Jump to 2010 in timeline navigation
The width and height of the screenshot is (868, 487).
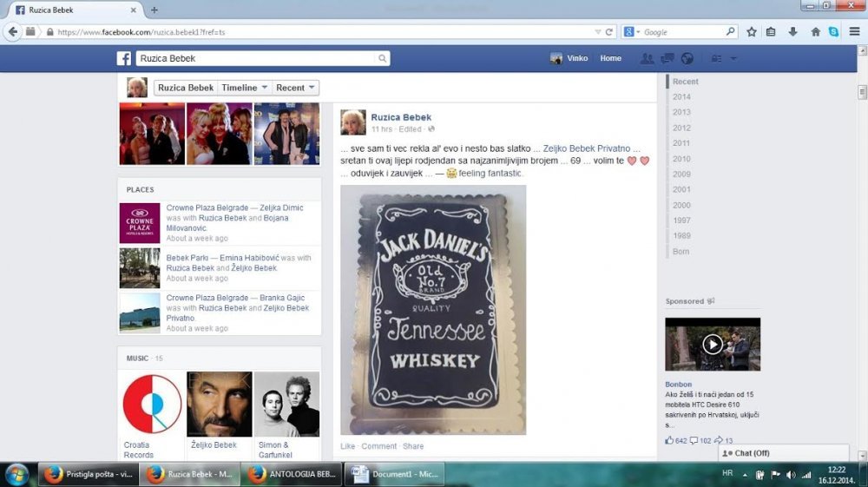[681, 159]
